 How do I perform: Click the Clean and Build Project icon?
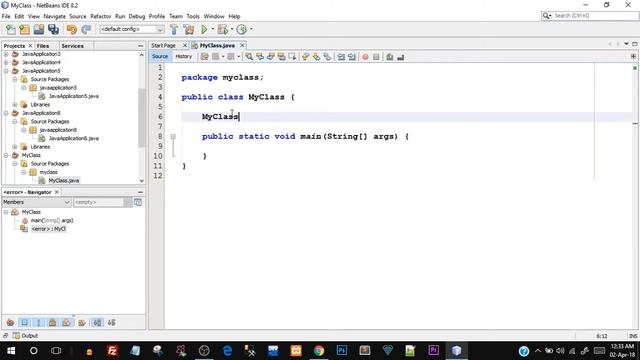click(189, 29)
